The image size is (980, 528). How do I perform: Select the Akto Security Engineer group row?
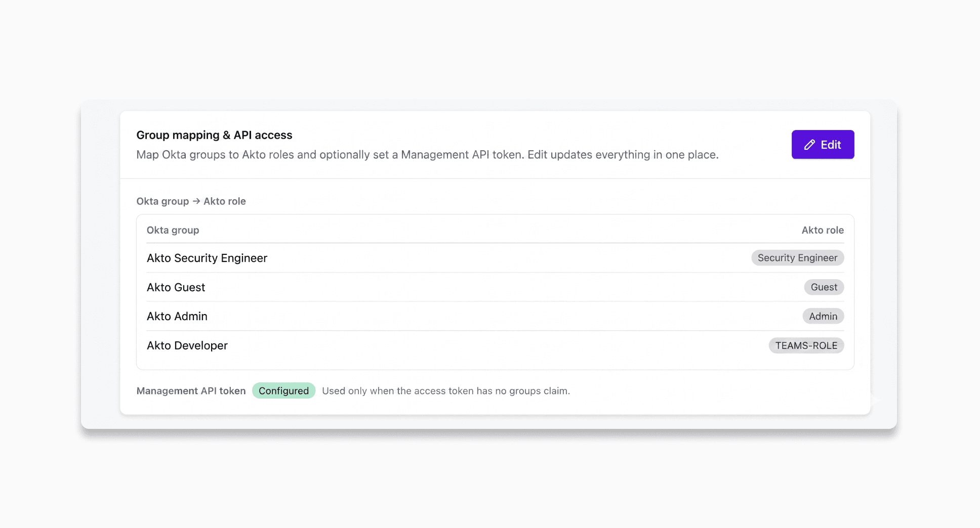[x=495, y=258]
